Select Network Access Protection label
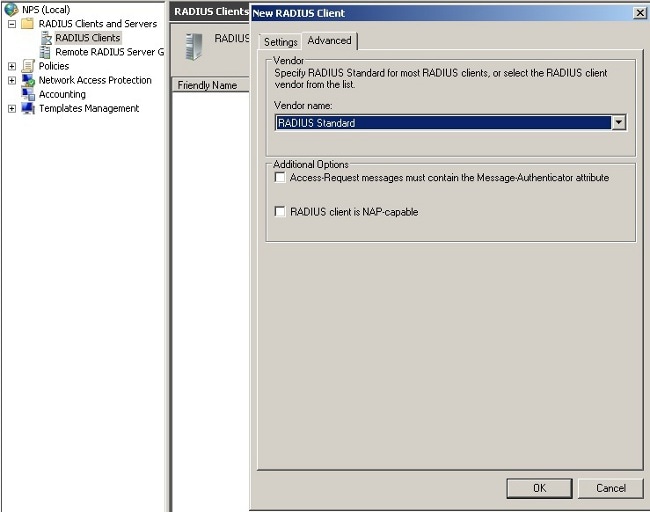Image resolution: width=650 pixels, height=512 pixels. click(95, 80)
